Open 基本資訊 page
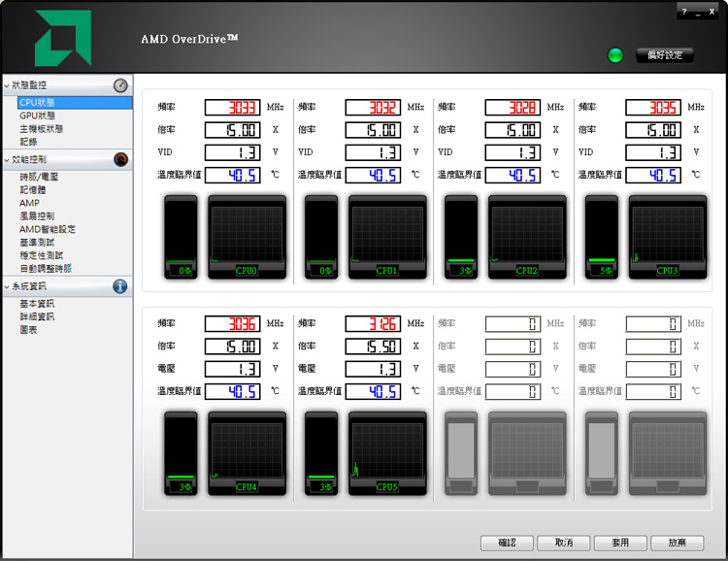Image resolution: width=728 pixels, height=561 pixels. pyautogui.click(x=37, y=304)
